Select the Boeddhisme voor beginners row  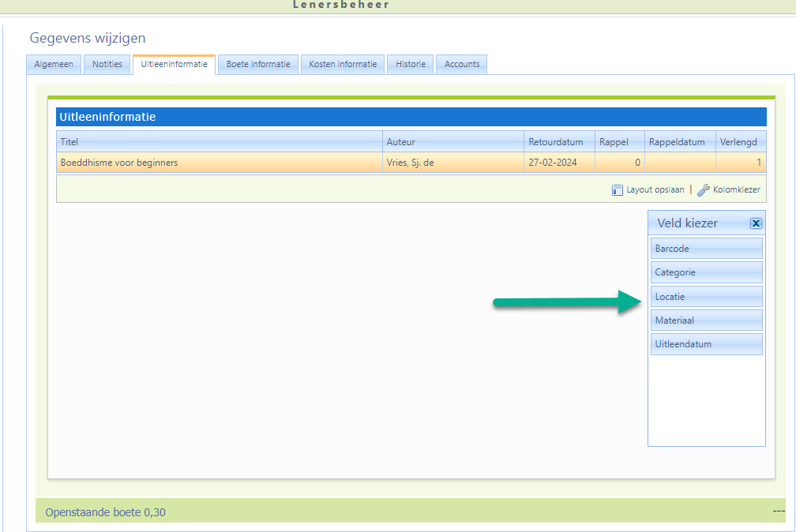219,163
